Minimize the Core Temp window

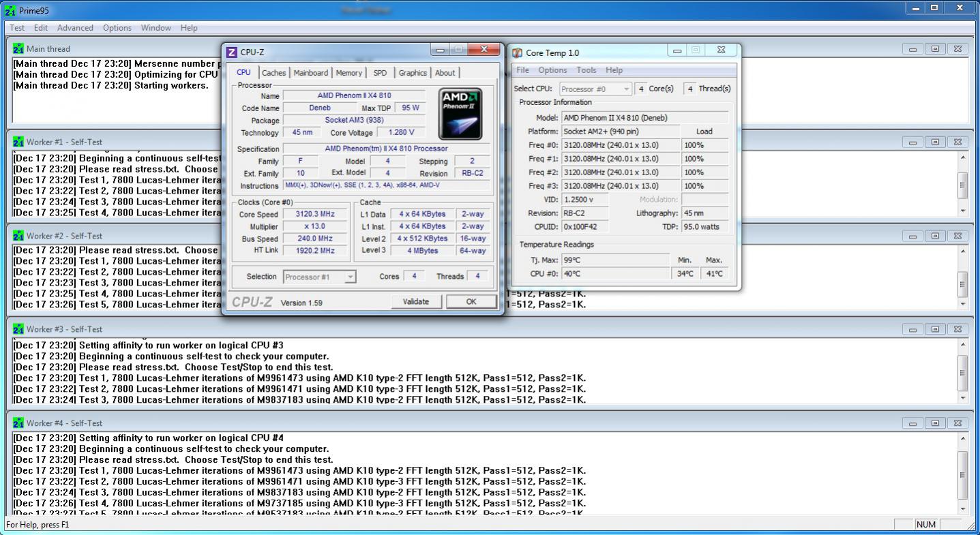677,50
